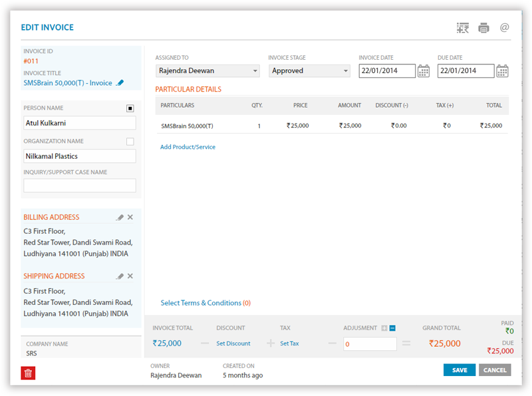The height and width of the screenshot is (396, 532).
Task: Toggle the Person Name checkbox
Action: (x=130, y=108)
